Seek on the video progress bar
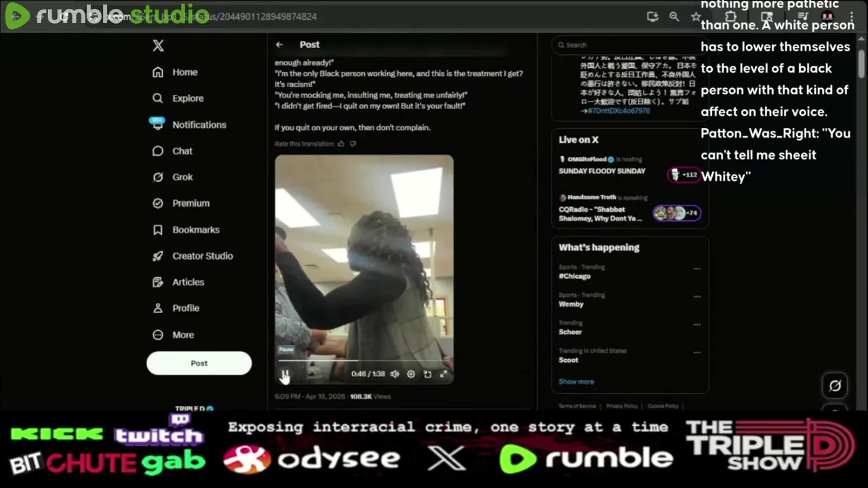The image size is (868, 488). [x=364, y=361]
